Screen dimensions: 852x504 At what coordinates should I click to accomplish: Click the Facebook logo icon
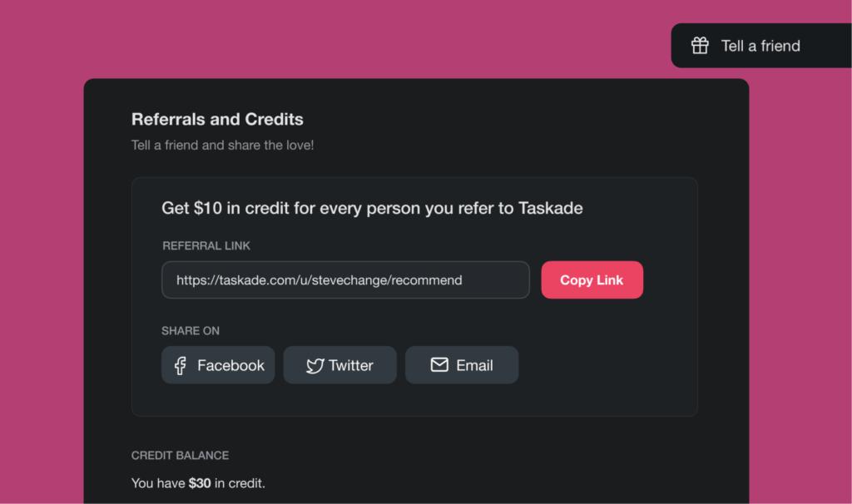click(x=180, y=365)
